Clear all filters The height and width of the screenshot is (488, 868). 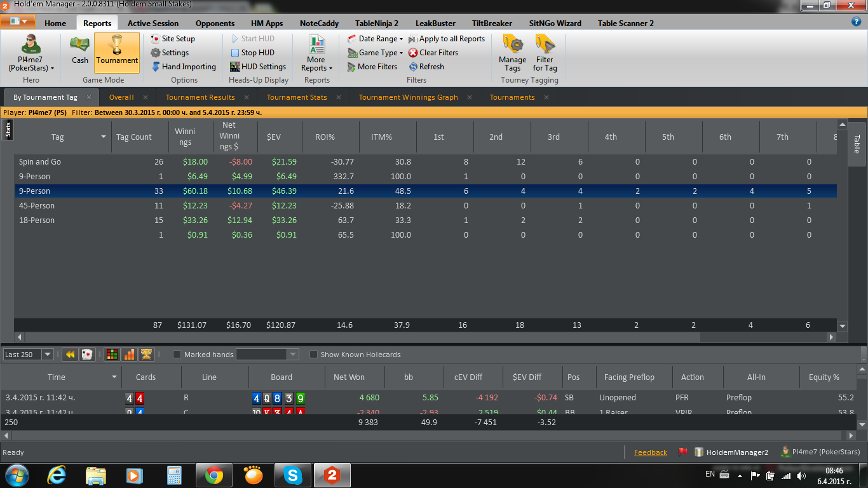[x=433, y=53]
